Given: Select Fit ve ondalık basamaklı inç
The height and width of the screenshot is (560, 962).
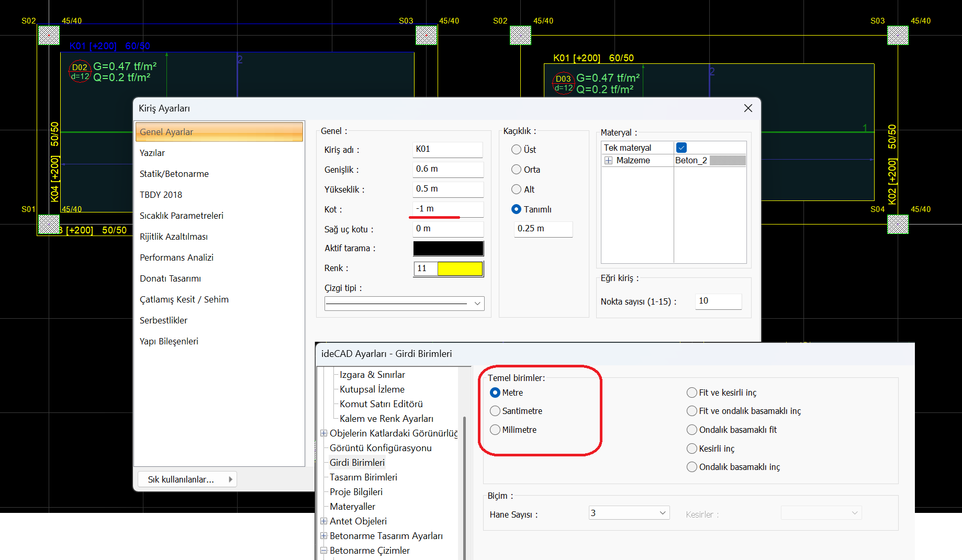Looking at the screenshot, I should 692,411.
